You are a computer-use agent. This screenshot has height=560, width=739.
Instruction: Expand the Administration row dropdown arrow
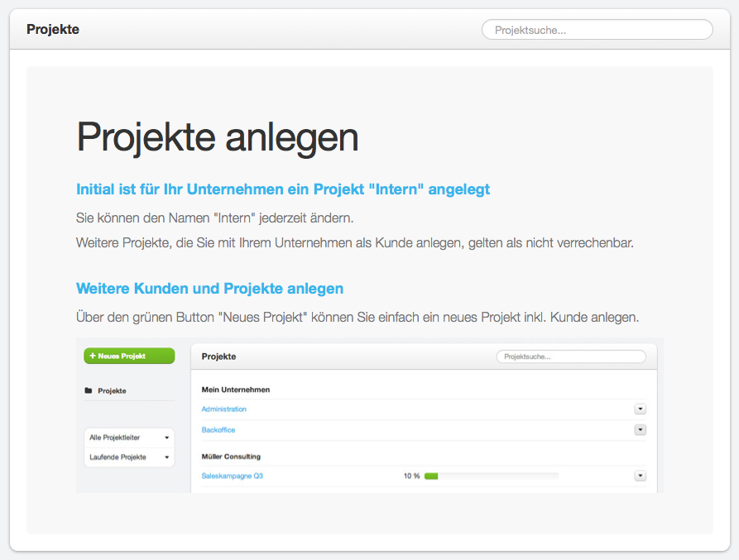640,409
